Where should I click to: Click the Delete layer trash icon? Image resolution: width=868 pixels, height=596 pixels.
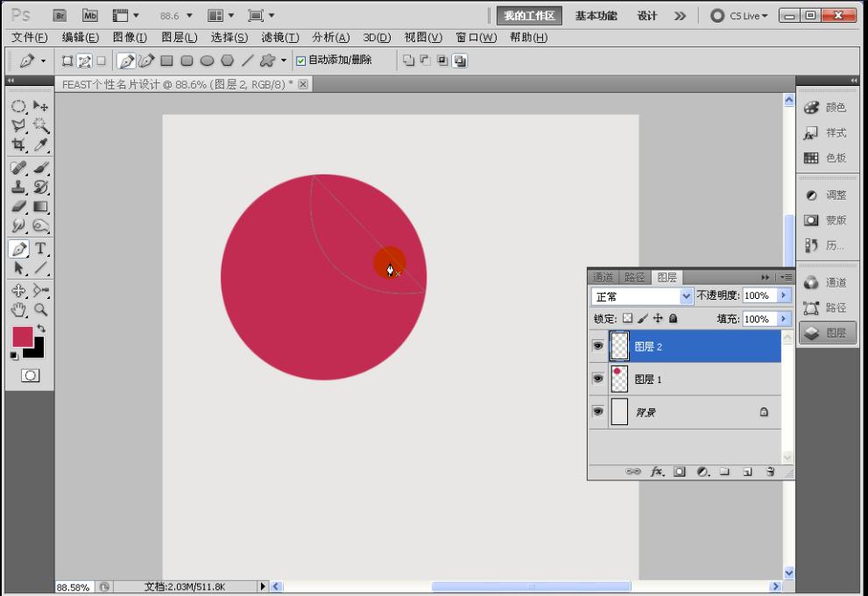point(770,472)
